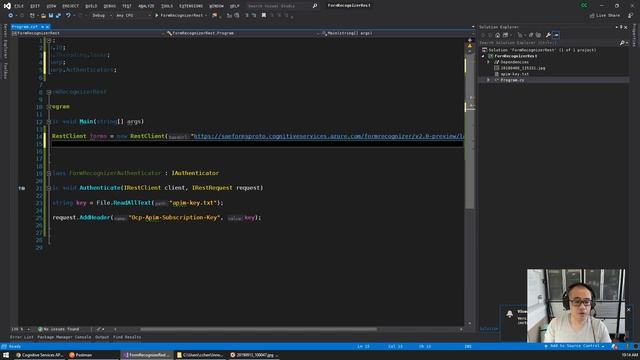
Task: Open the Build menu
Action: 91,6
